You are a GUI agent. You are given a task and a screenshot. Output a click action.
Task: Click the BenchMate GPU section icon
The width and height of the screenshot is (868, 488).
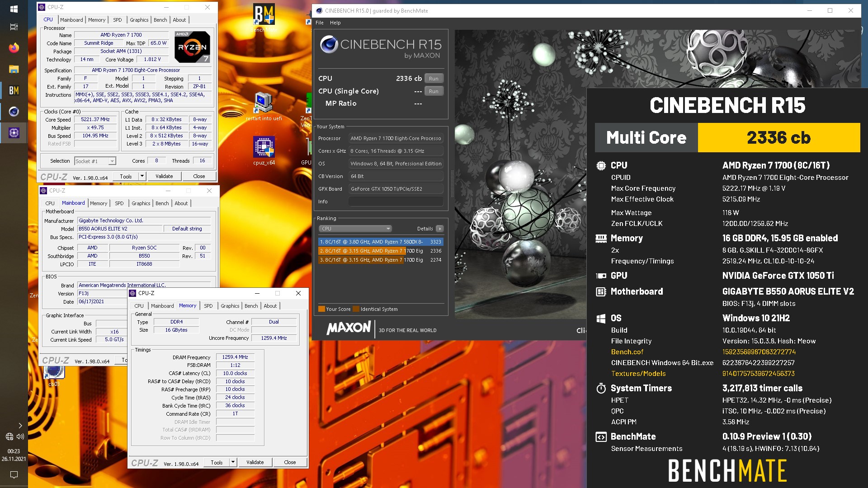coord(601,276)
